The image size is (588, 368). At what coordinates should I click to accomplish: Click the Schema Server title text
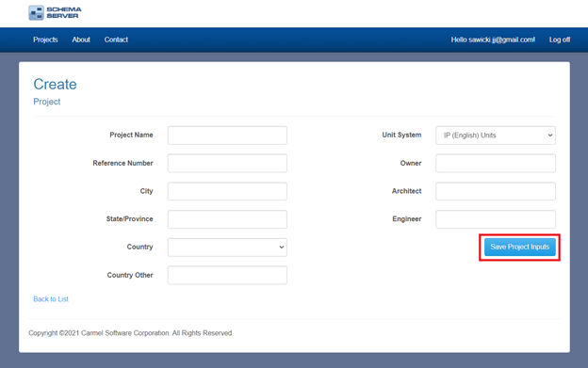click(x=64, y=12)
